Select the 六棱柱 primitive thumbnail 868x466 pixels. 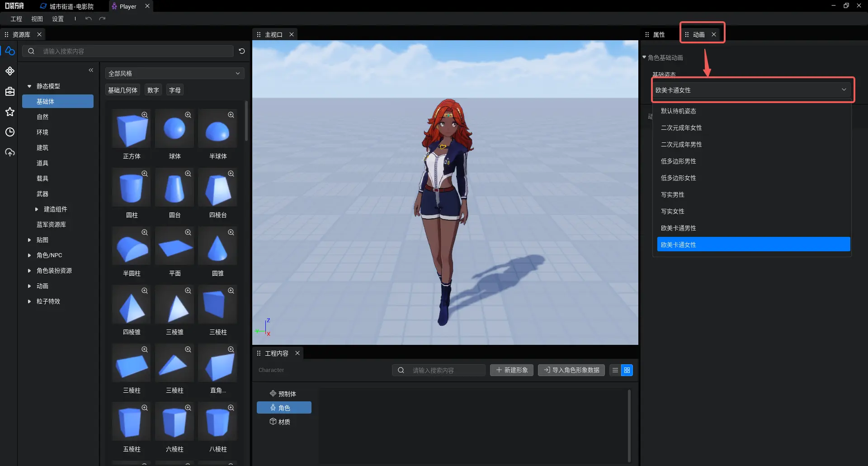click(x=175, y=423)
